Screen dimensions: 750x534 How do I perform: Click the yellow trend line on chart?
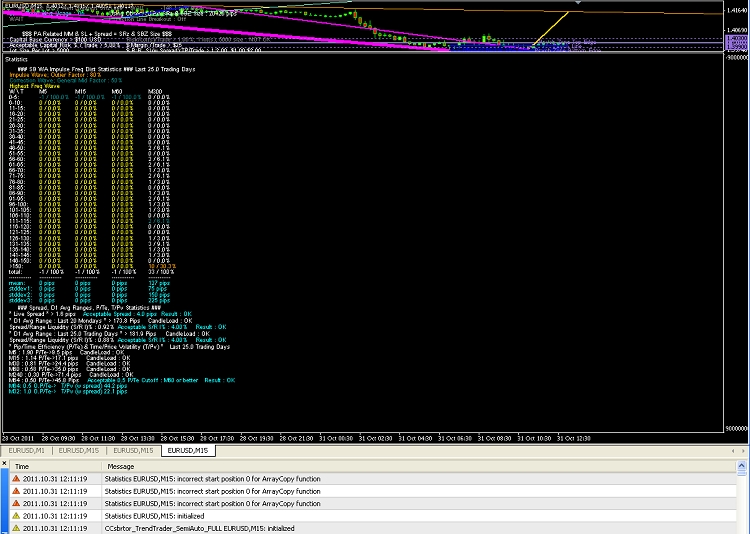coord(551,28)
